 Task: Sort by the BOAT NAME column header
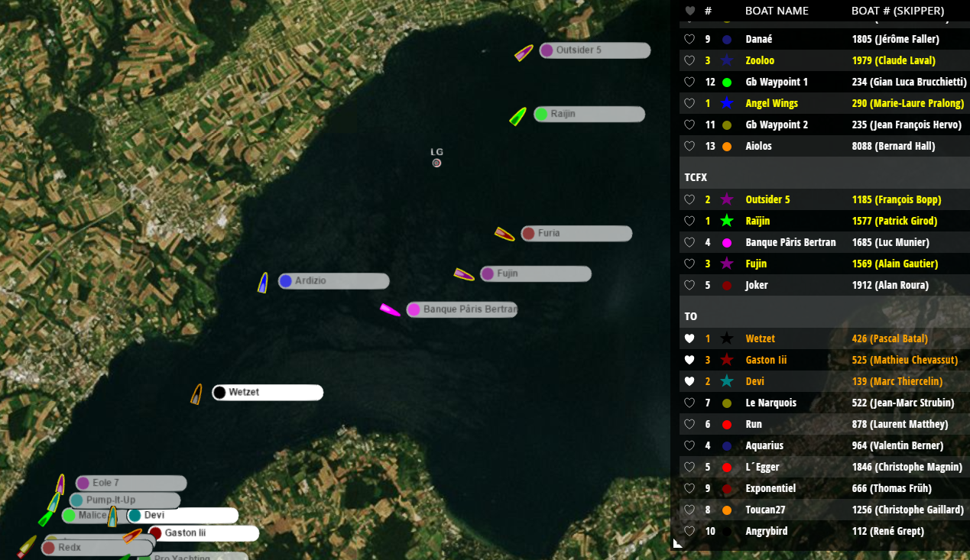(777, 11)
